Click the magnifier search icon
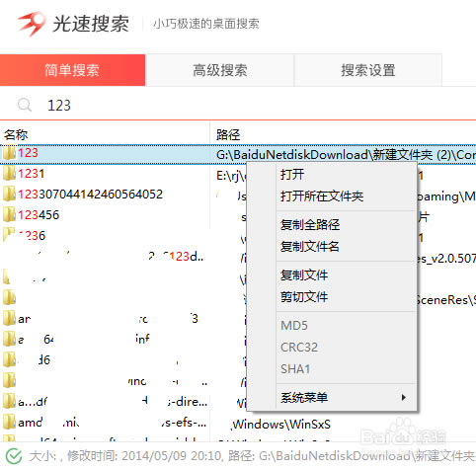476x470 pixels. [25, 105]
